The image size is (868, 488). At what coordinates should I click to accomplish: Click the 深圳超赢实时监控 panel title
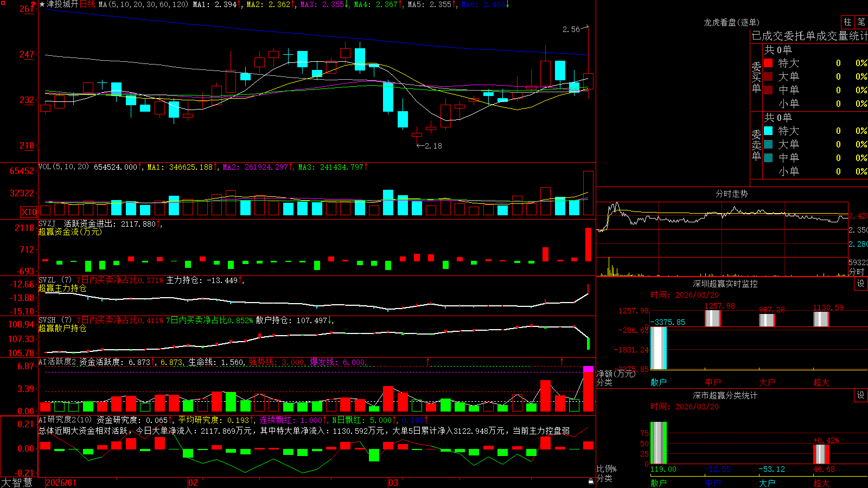725,284
